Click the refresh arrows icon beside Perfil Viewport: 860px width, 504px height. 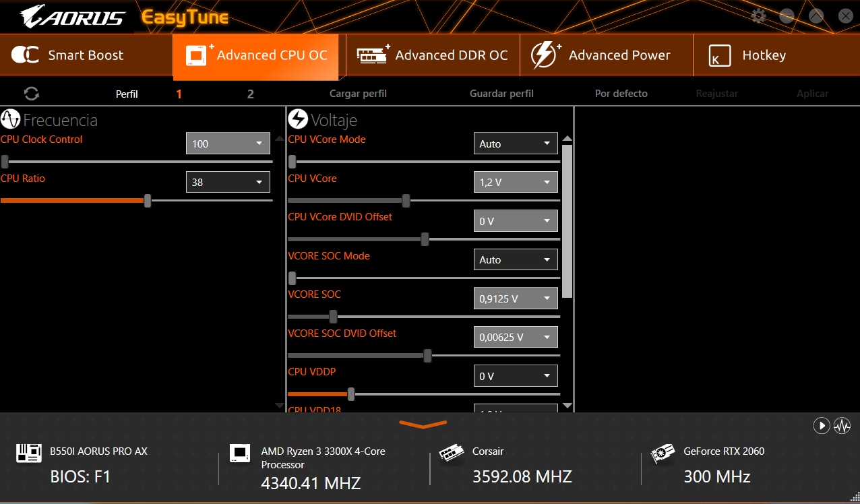pyautogui.click(x=31, y=94)
